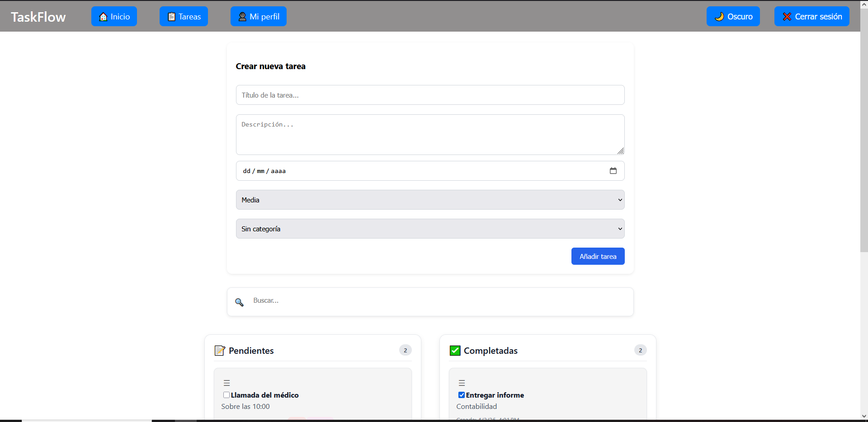Image resolution: width=868 pixels, height=422 pixels.
Task: Switch to Oscuro dark mode
Action: 733,17
